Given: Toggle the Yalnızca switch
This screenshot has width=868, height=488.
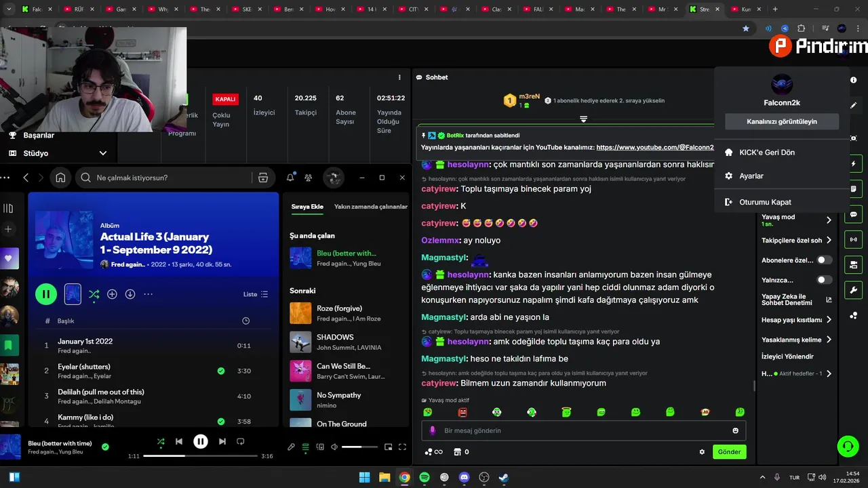Looking at the screenshot, I should point(825,279).
